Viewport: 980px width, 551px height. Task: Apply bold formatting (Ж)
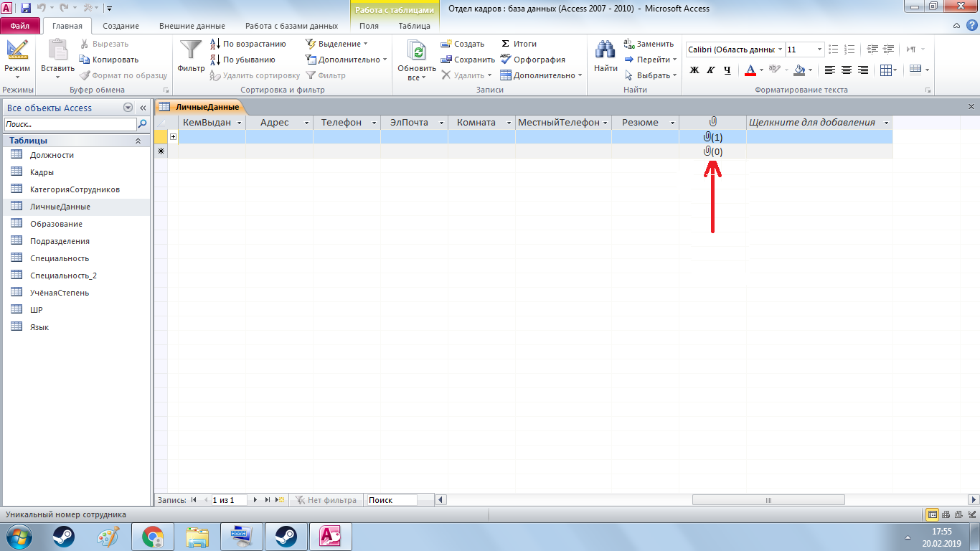694,70
